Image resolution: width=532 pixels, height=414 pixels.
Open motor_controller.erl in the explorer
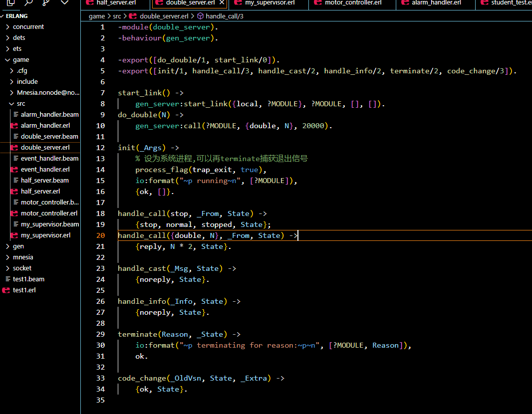point(40,213)
